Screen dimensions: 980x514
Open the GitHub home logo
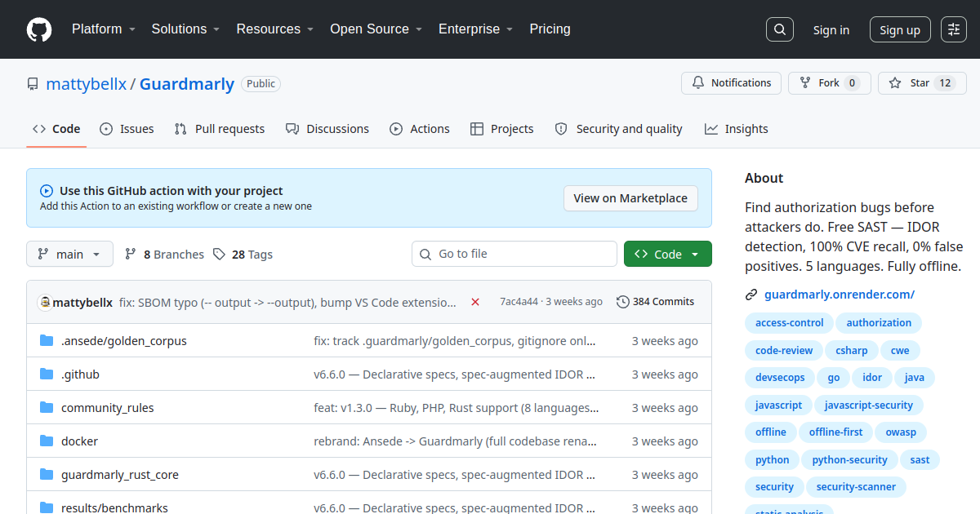(39, 29)
